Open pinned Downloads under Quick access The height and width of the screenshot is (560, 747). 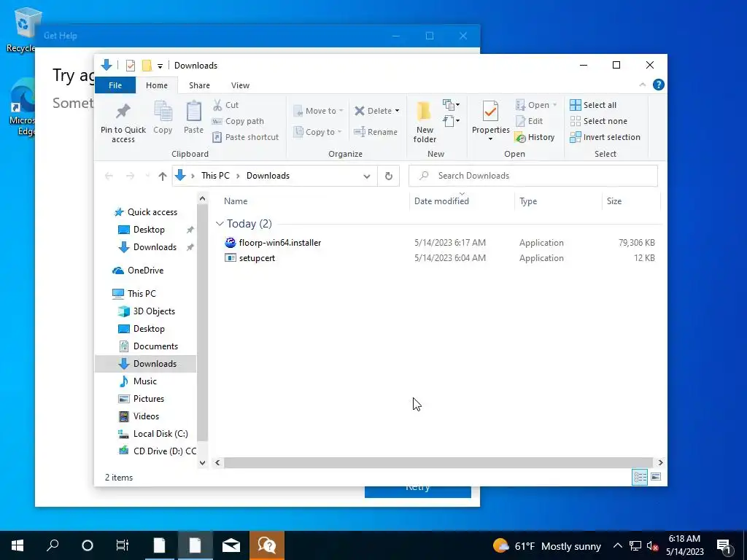(155, 247)
